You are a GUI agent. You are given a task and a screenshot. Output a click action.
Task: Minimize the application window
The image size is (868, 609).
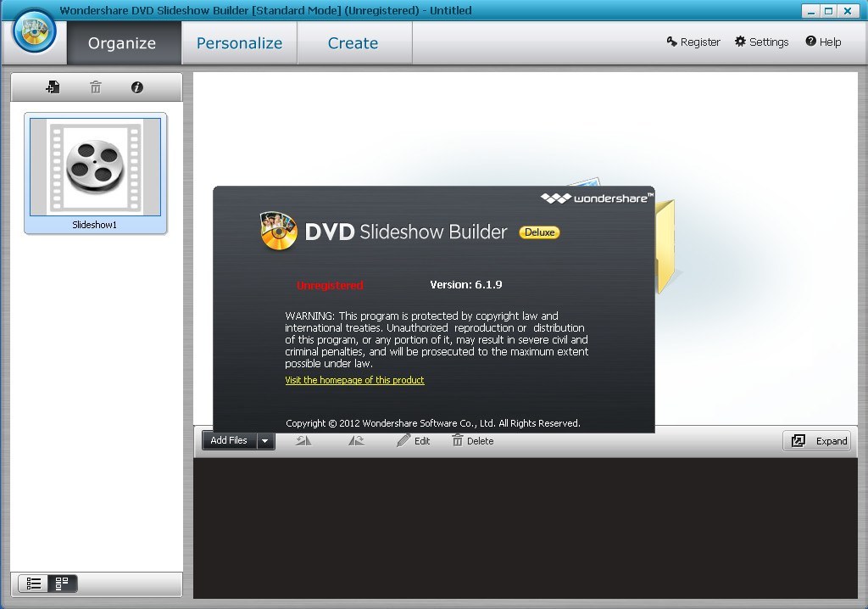[811, 11]
